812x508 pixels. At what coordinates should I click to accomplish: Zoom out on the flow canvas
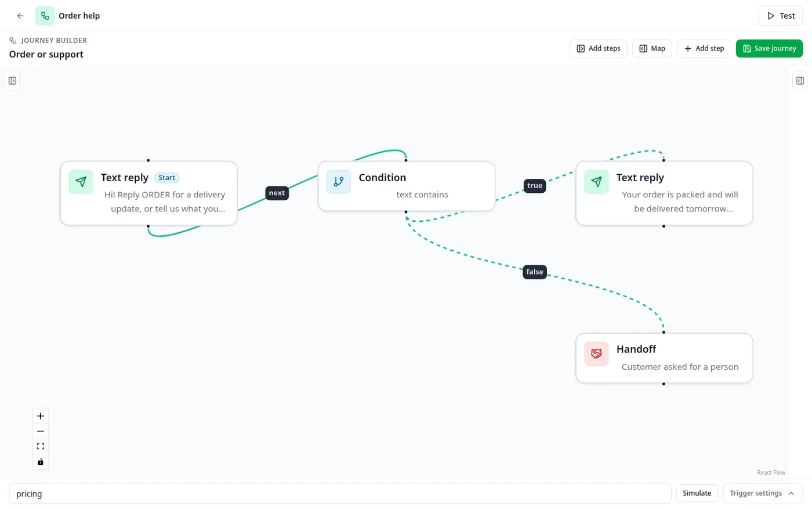click(x=41, y=431)
